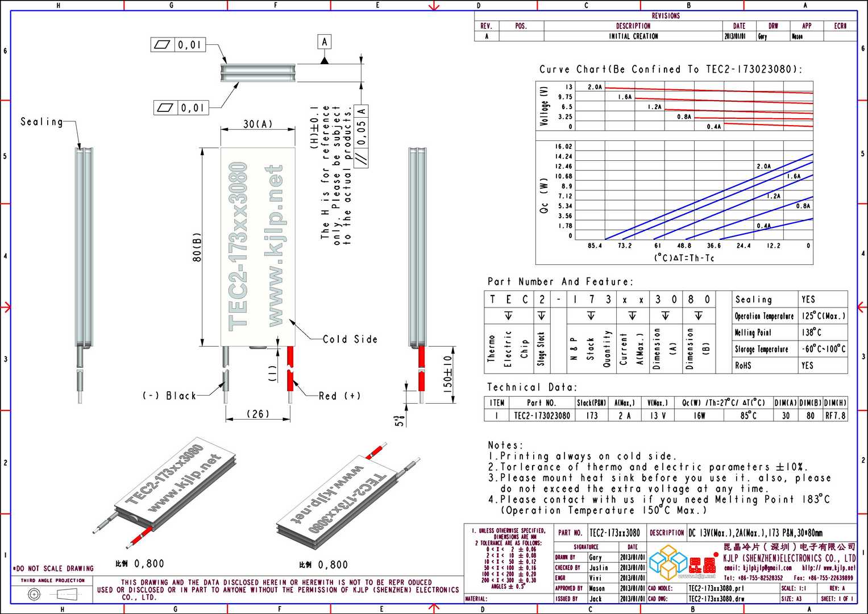Click the Part Number And Feature heading
The image size is (868, 614).
tap(560, 282)
